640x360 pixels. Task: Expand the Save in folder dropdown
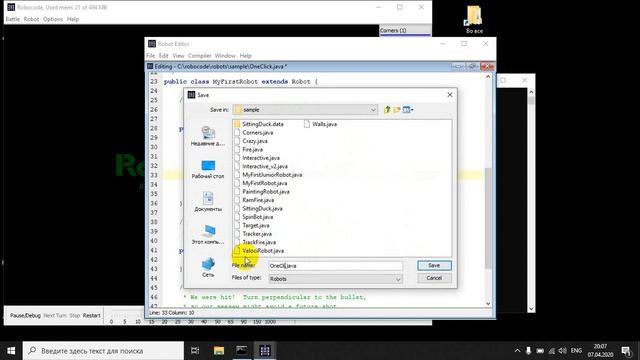click(373, 110)
